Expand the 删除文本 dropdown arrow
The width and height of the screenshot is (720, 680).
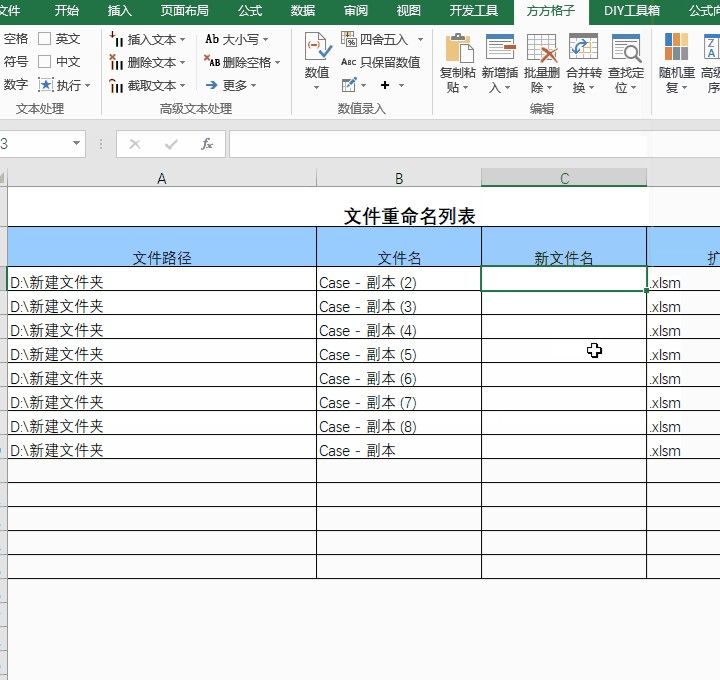182,62
